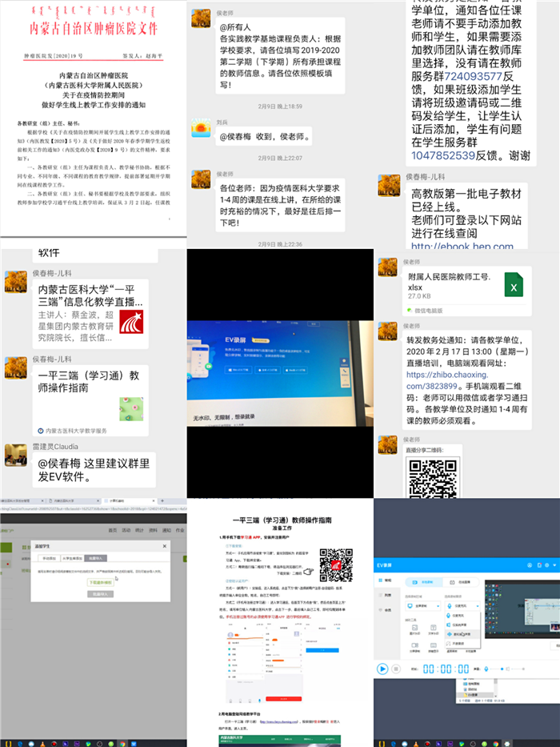
Task: Adjust the EV录屏 speaker volume slider
Action: pyautogui.click(x=518, y=669)
